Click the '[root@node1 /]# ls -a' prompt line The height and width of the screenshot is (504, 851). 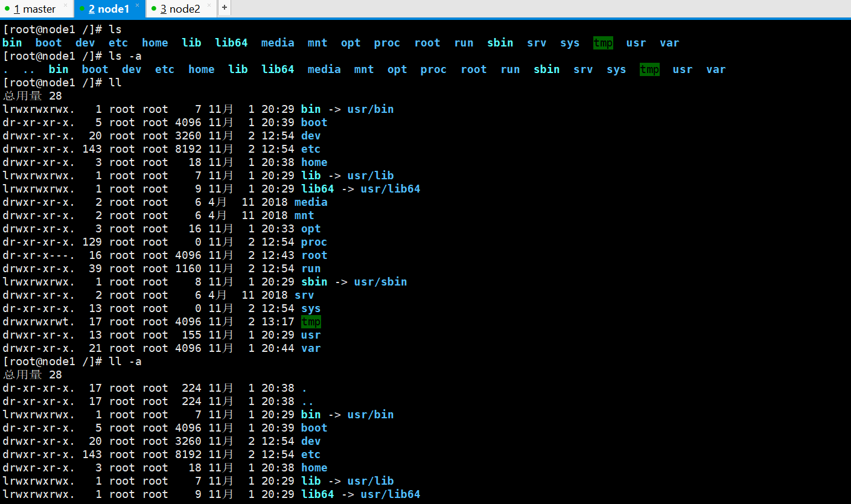(x=72, y=56)
